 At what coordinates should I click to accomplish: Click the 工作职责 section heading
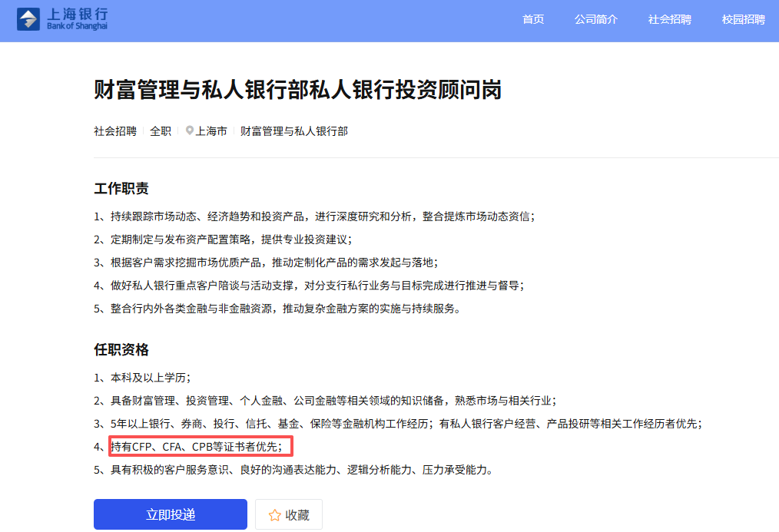point(121,189)
